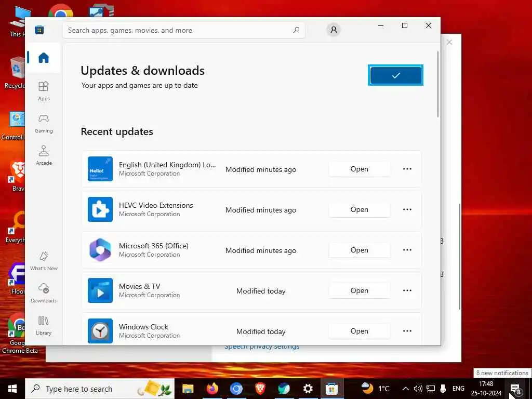Open the network icon in system tray
The height and width of the screenshot is (399, 532).
point(431,389)
